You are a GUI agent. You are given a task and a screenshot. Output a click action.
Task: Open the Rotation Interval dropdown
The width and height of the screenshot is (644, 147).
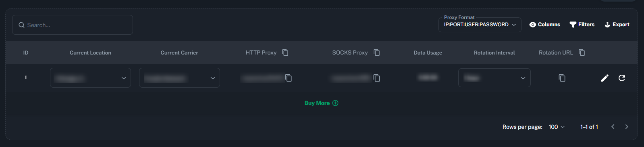pyautogui.click(x=494, y=78)
